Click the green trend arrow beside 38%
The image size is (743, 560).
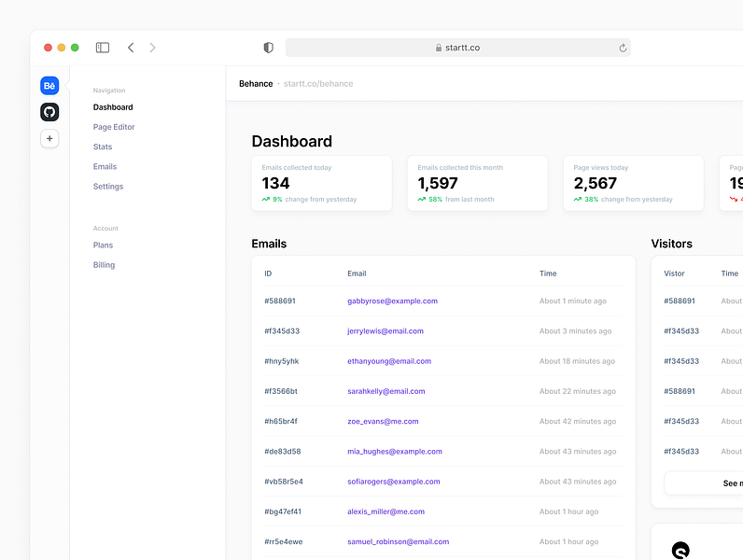[x=578, y=200]
